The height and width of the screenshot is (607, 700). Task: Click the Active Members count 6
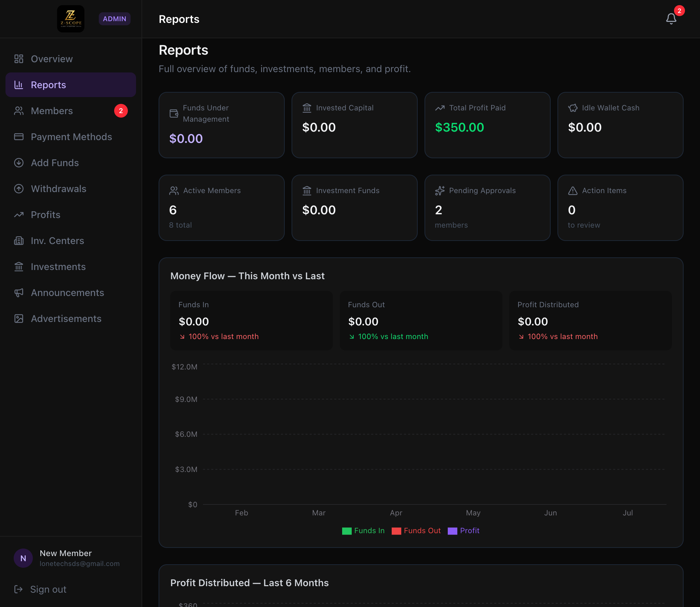(x=173, y=210)
